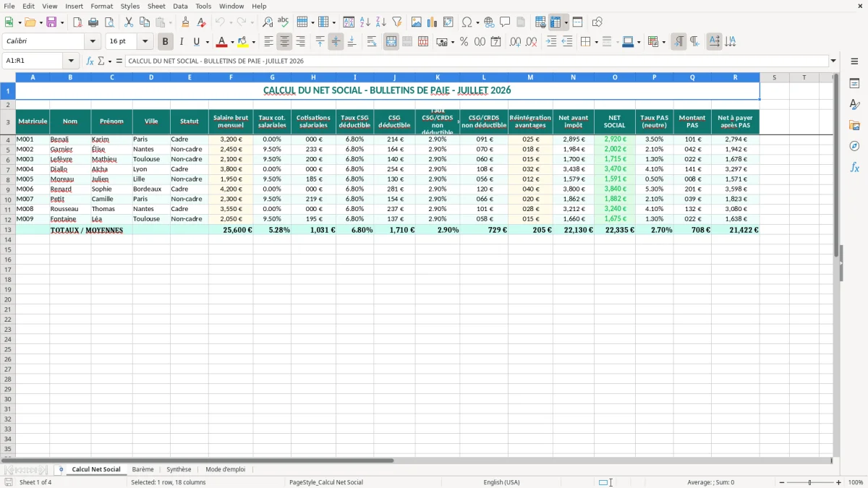The width and height of the screenshot is (868, 488).
Task: Expand the formula bar
Action: pyautogui.click(x=833, y=61)
